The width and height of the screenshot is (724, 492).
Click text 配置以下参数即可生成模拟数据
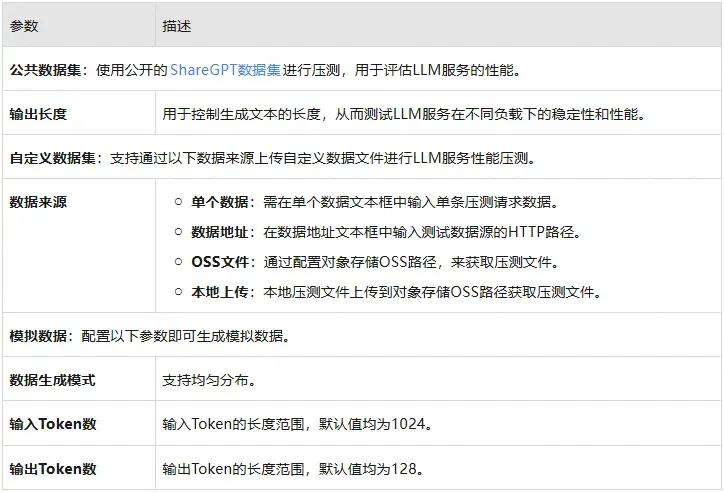[x=186, y=336]
